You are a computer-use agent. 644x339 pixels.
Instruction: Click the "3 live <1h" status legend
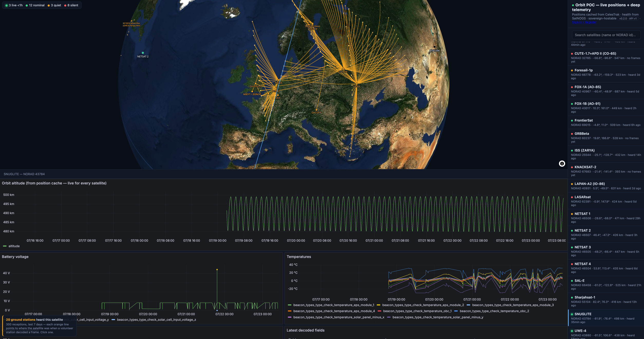14,5
